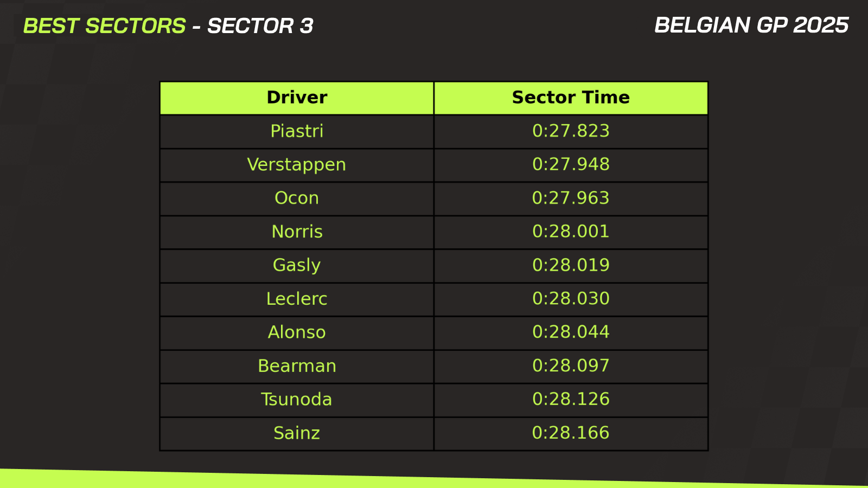The width and height of the screenshot is (868, 488).
Task: Click the BEST SECTORS title text
Action: point(105,26)
